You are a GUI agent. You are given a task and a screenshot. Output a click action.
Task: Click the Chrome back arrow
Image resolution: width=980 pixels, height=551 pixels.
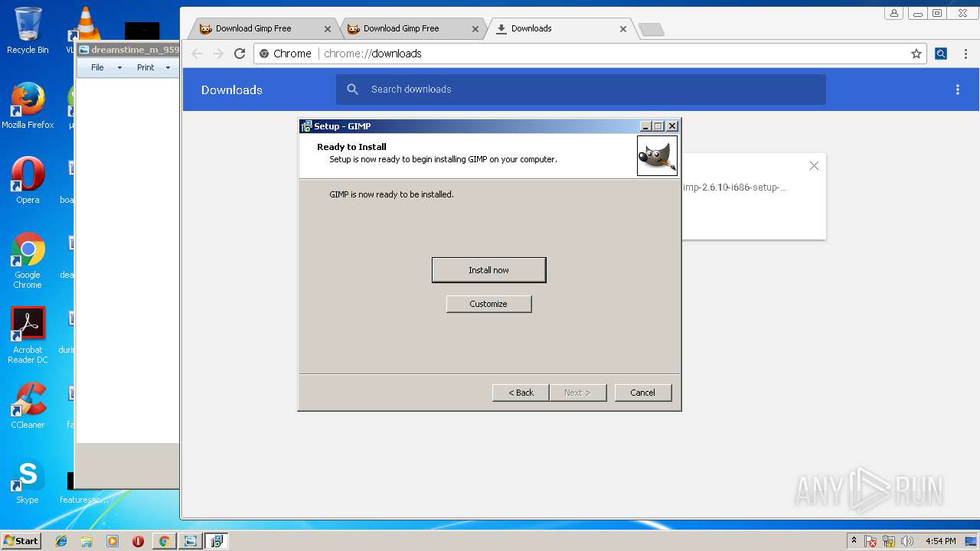click(x=197, y=54)
